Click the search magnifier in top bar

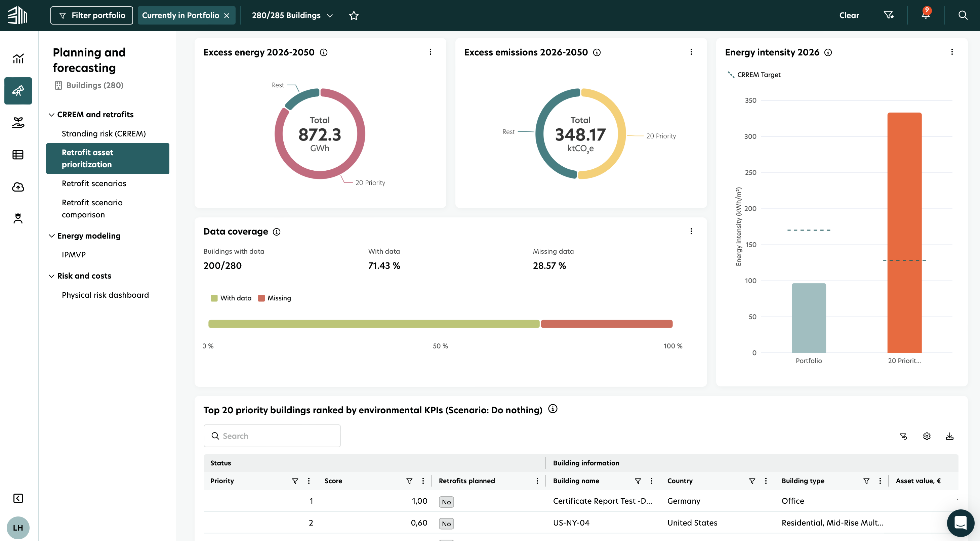click(x=963, y=15)
